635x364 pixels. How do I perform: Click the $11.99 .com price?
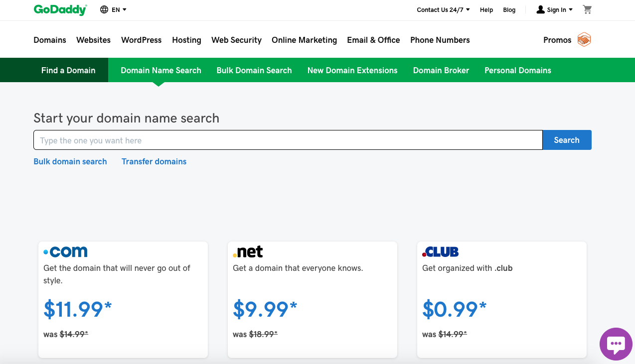[78, 309]
